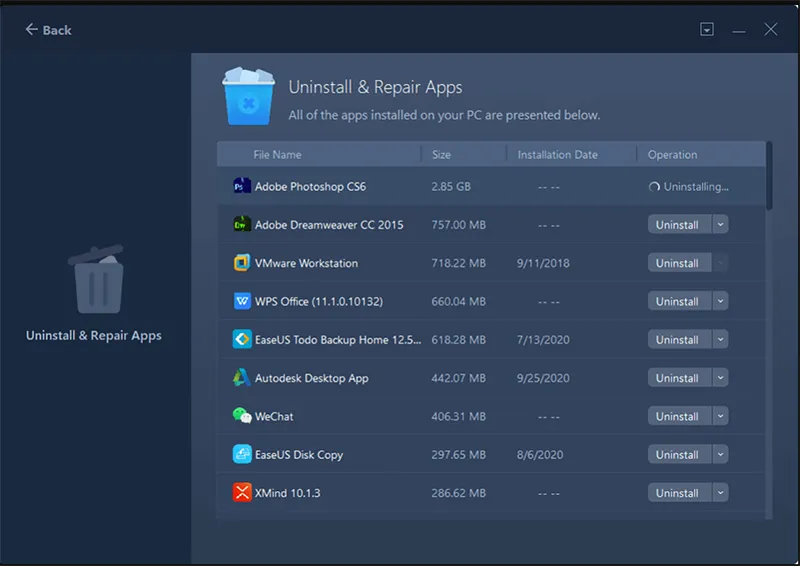This screenshot has height=566, width=800.
Task: Close the application window
Action: pyautogui.click(x=770, y=30)
